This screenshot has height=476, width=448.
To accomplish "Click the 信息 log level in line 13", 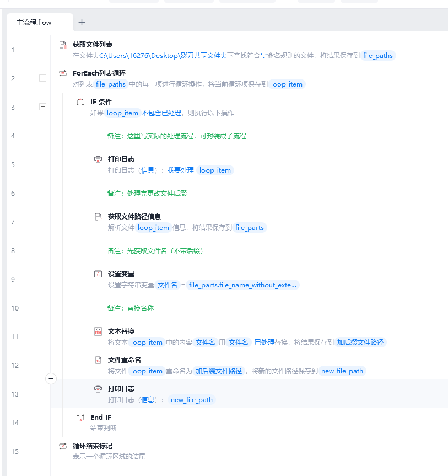I will pyautogui.click(x=148, y=400).
